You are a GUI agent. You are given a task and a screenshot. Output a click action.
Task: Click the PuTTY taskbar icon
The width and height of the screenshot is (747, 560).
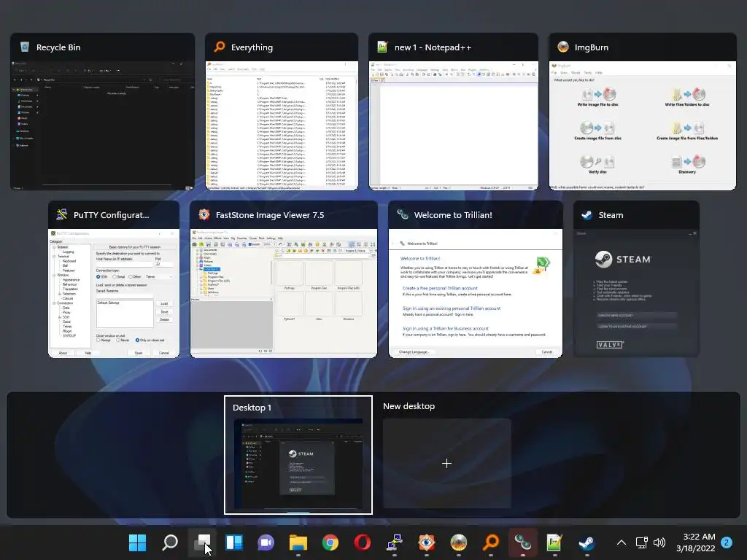click(x=395, y=542)
